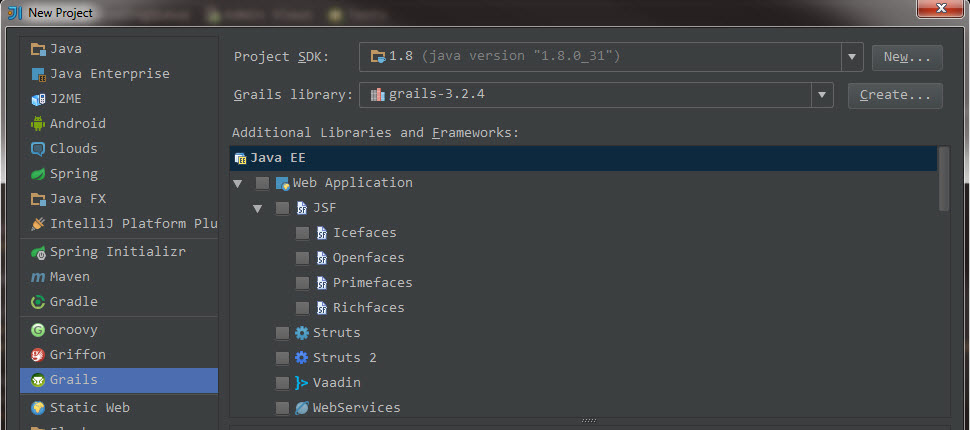Open the Grails library dropdown arrow

pos(822,95)
